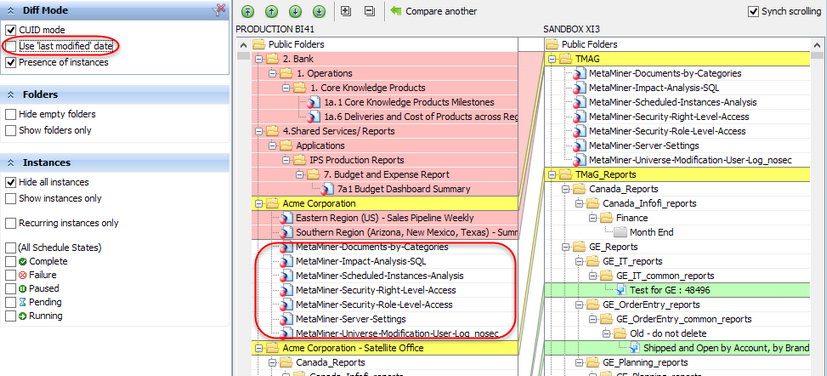827x376 pixels.
Task: Check the Complete schedule state
Action: (11, 261)
